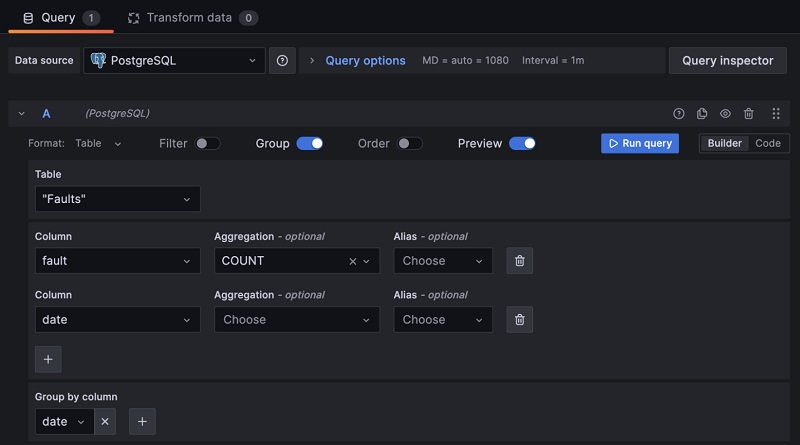Open the PostgreSQL data source dropdown

(174, 61)
